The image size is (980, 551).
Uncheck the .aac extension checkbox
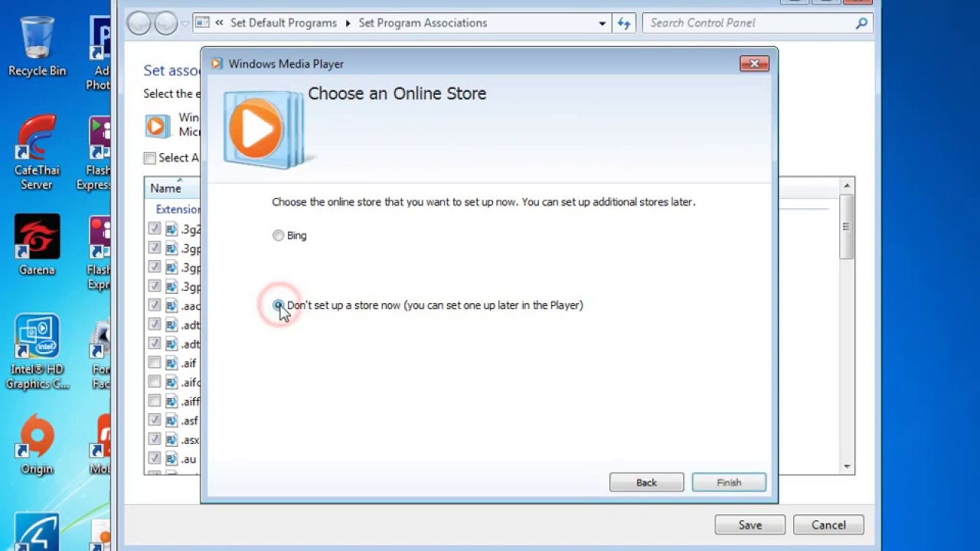pyautogui.click(x=155, y=305)
